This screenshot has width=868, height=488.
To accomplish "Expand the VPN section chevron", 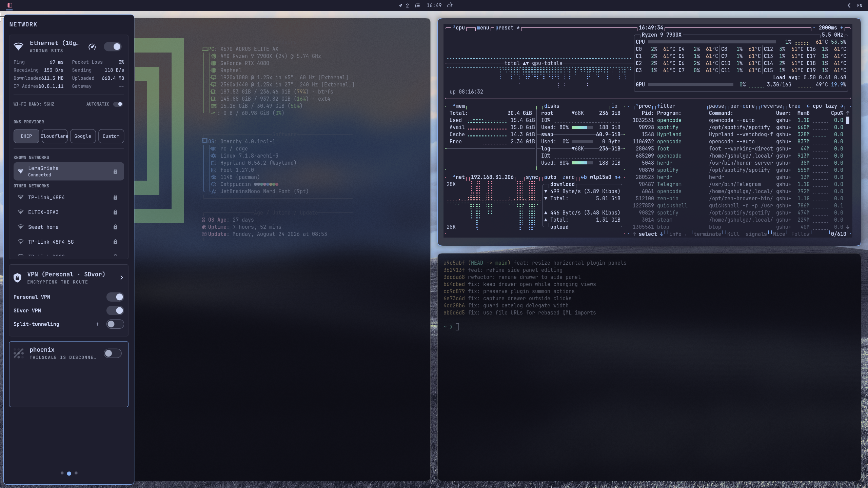I will tap(122, 278).
